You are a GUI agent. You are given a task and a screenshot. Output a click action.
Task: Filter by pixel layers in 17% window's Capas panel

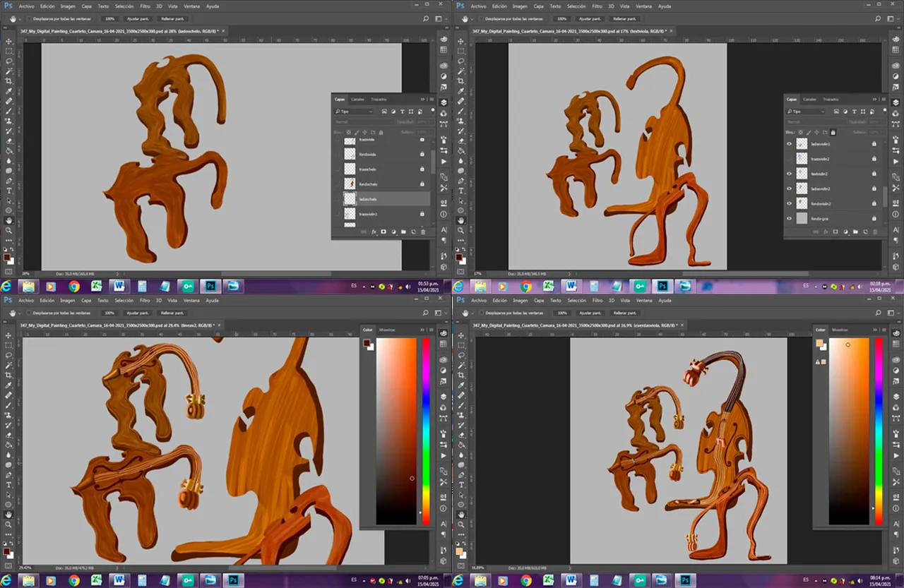click(835, 112)
